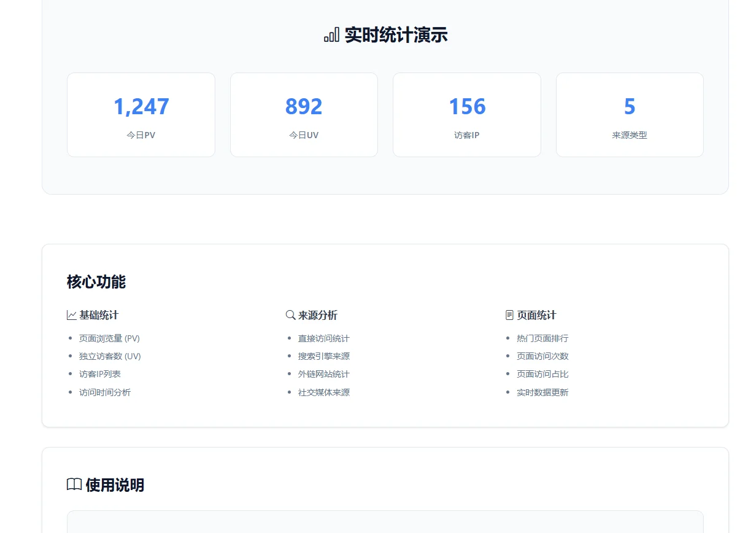Select the 搜索引擎来源 list item
The image size is (756, 533).
(323, 356)
